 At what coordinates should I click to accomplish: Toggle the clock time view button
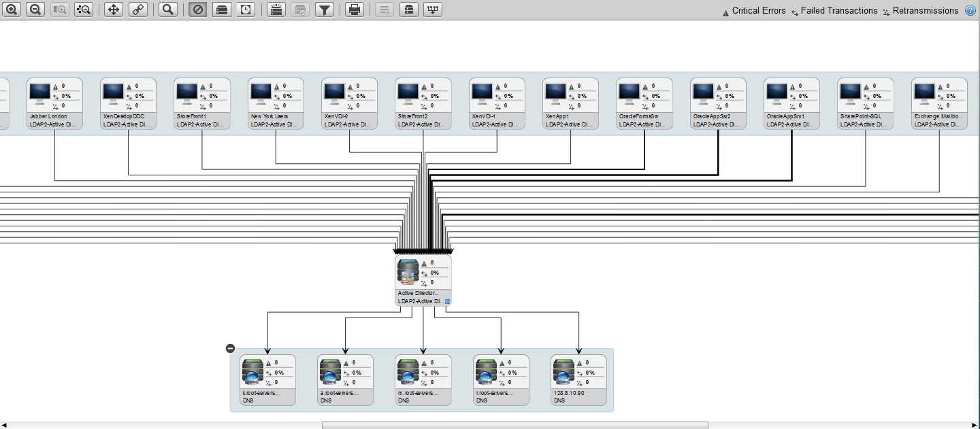point(246,10)
